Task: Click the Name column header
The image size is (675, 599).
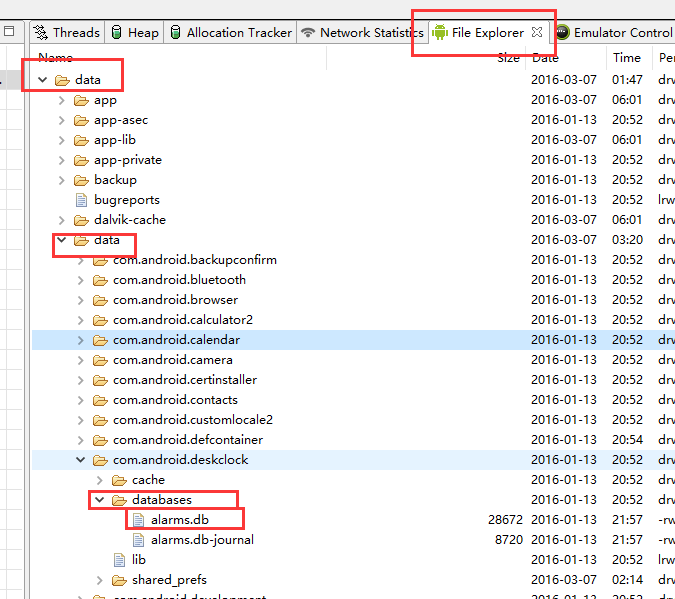Action: (56, 58)
